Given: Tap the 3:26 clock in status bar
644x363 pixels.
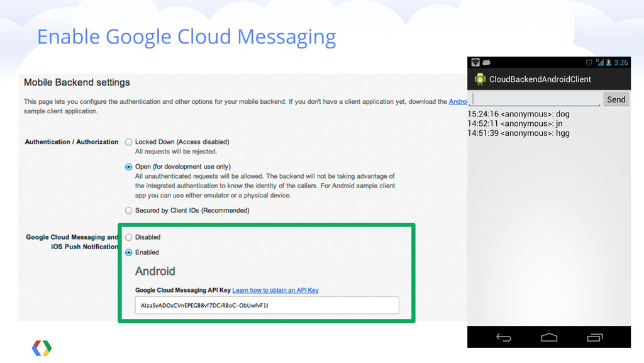Looking at the screenshot, I should (x=621, y=62).
